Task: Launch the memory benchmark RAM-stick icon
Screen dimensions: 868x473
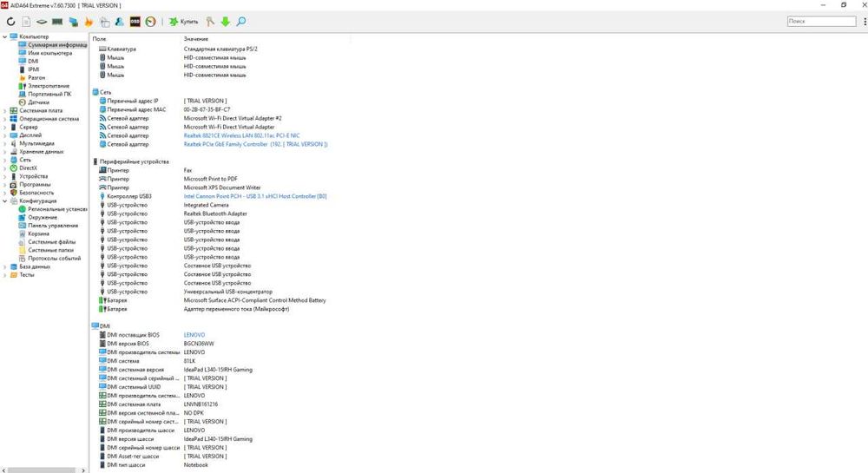Action: (57, 22)
